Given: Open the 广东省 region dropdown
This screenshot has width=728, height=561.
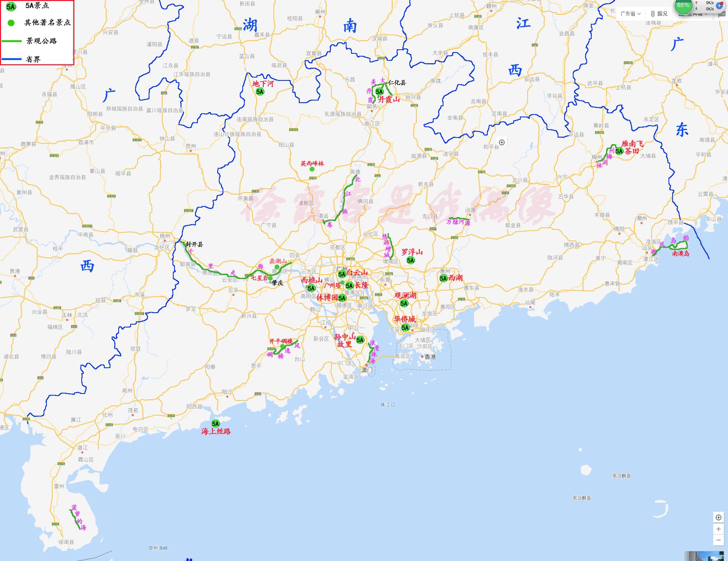Looking at the screenshot, I should (x=630, y=14).
